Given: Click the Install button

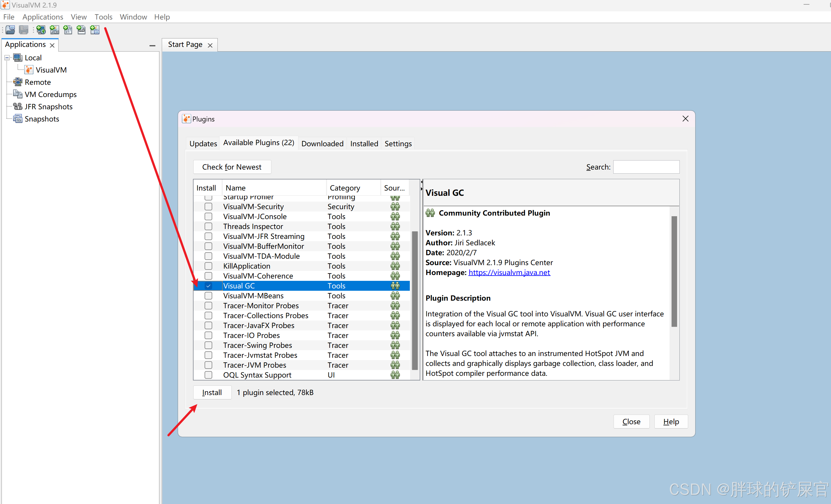Looking at the screenshot, I should (212, 392).
